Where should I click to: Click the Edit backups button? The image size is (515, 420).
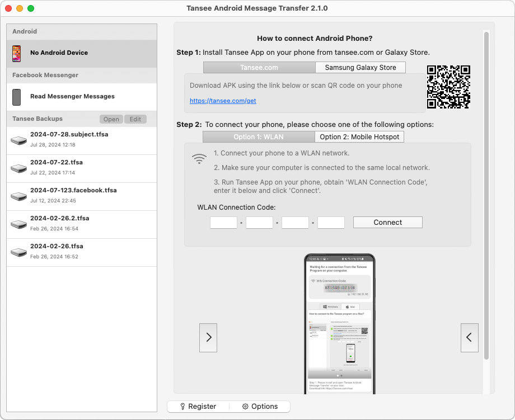[135, 119]
